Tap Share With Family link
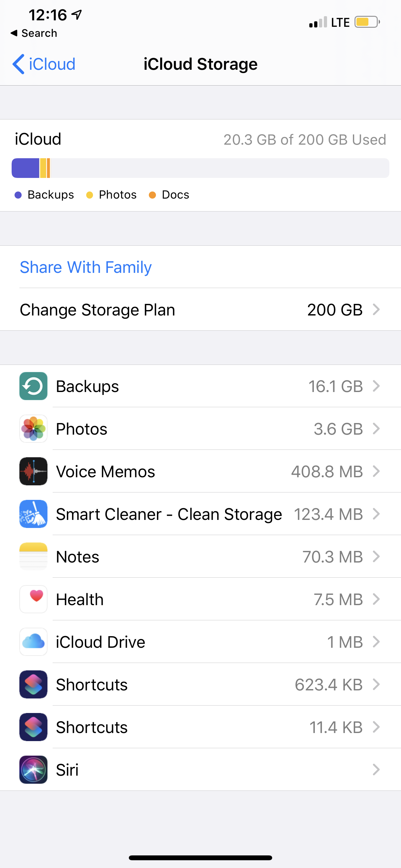This screenshot has width=401, height=868. pyautogui.click(x=86, y=267)
